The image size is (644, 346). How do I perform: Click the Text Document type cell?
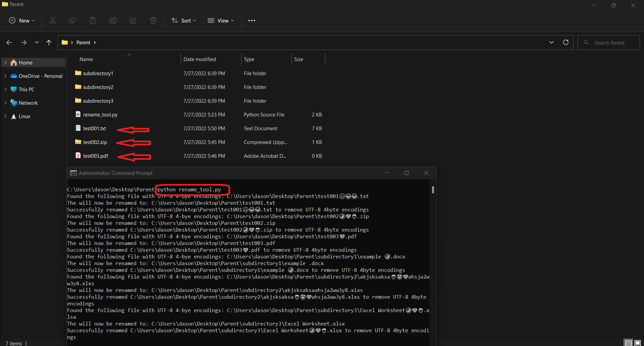[261, 129]
